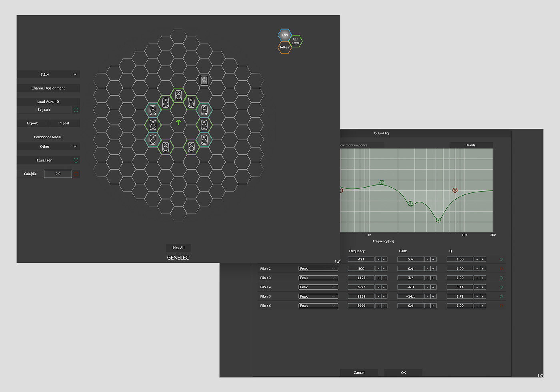Toggle the Solja.aid Aural ID power button

[76, 110]
